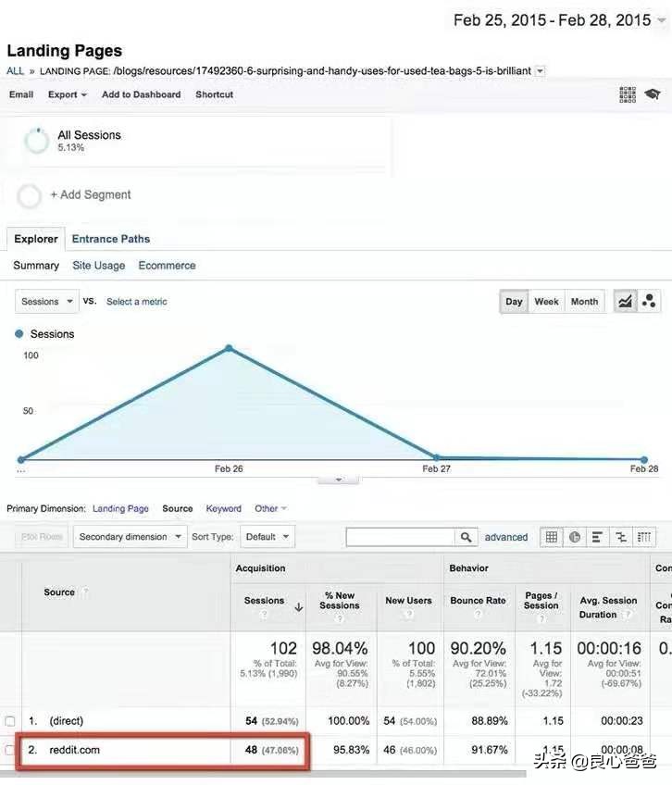Viewport: 672px width, 785px height.
Task: Select the Ecommerce sub-tab
Action: 167,266
